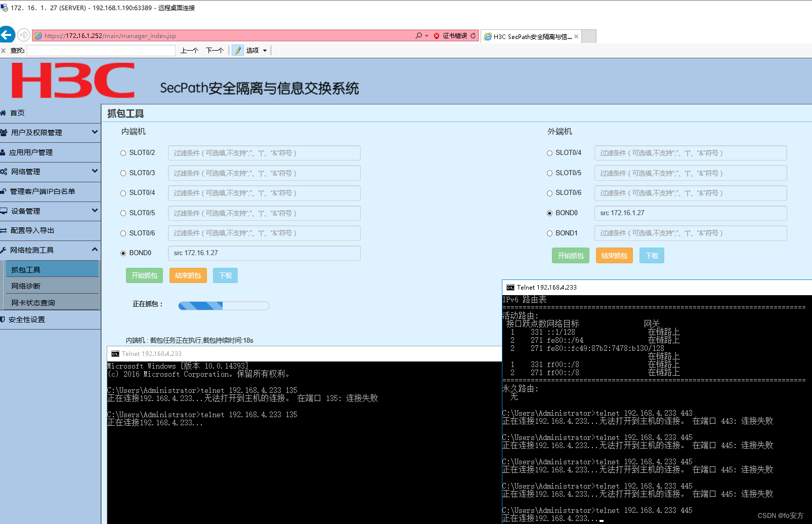
Task: Select inner SLOT0/3 radio button
Action: 123,173
